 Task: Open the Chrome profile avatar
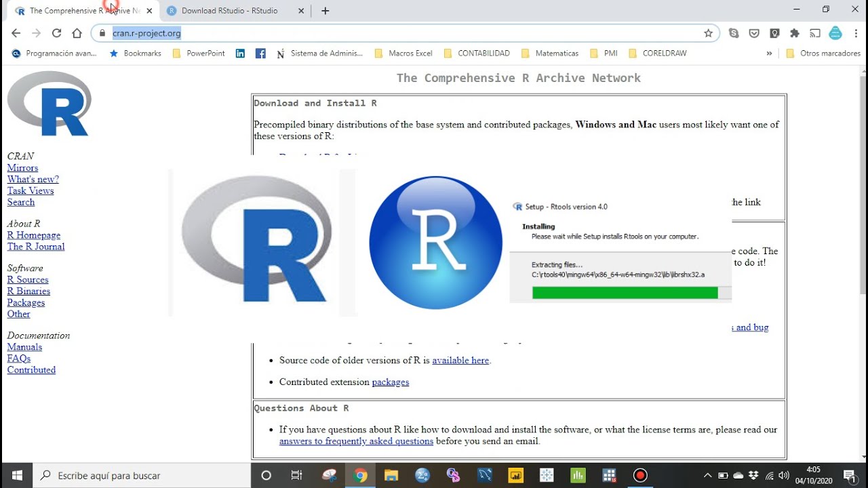tap(835, 33)
